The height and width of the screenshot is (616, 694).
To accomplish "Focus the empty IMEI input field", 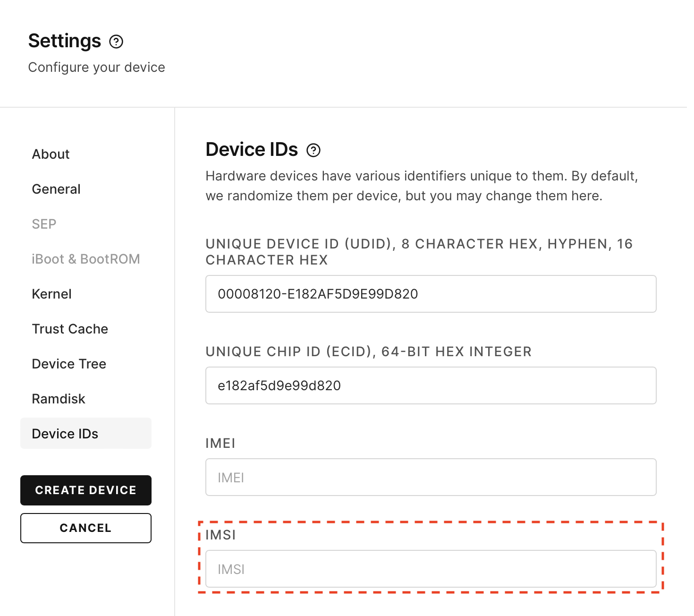I will click(430, 477).
